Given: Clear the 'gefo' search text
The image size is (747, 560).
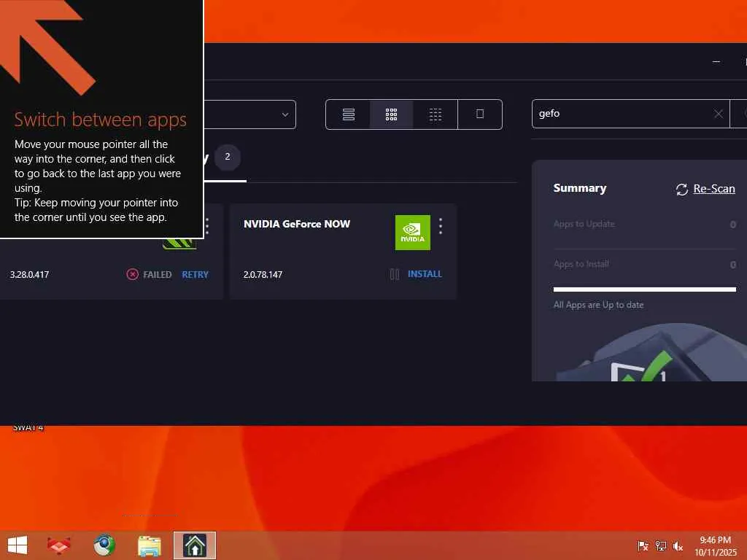Looking at the screenshot, I should click(x=719, y=114).
